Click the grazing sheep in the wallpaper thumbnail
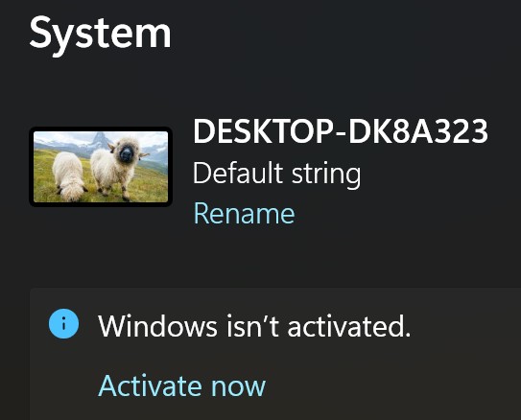 click(69, 176)
